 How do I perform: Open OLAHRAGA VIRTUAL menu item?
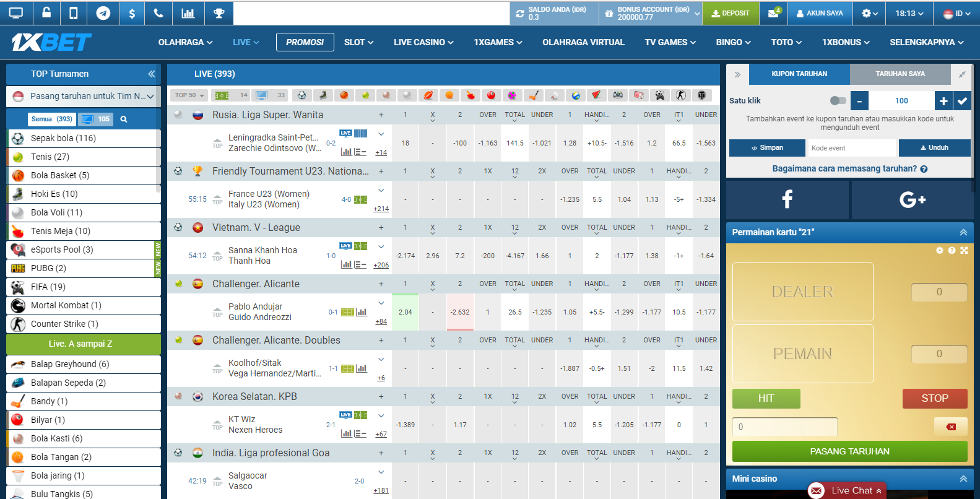(583, 42)
